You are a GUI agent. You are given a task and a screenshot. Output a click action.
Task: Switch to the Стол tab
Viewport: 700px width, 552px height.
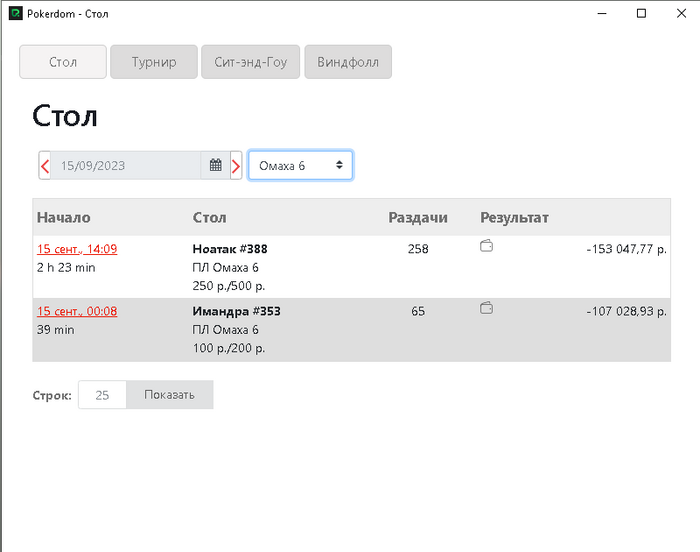tap(63, 62)
